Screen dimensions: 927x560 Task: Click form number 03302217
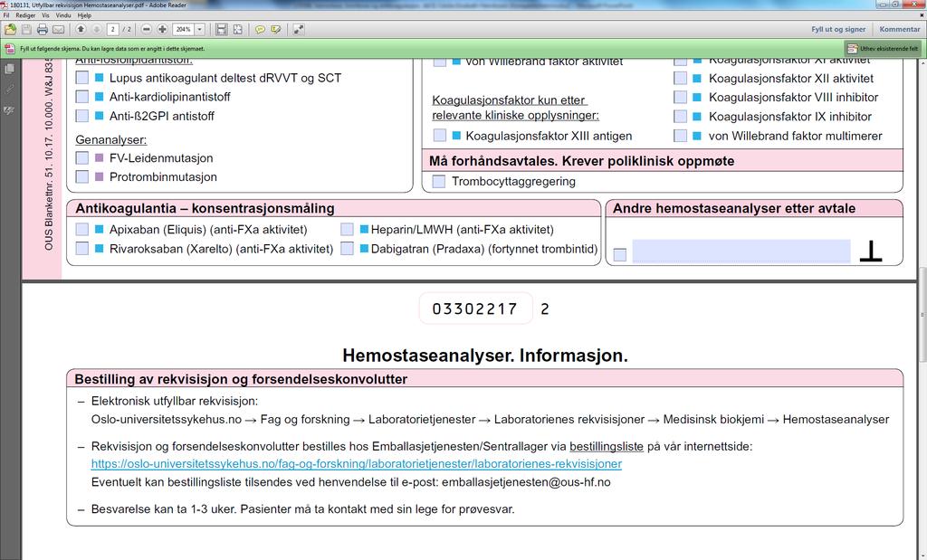475,308
